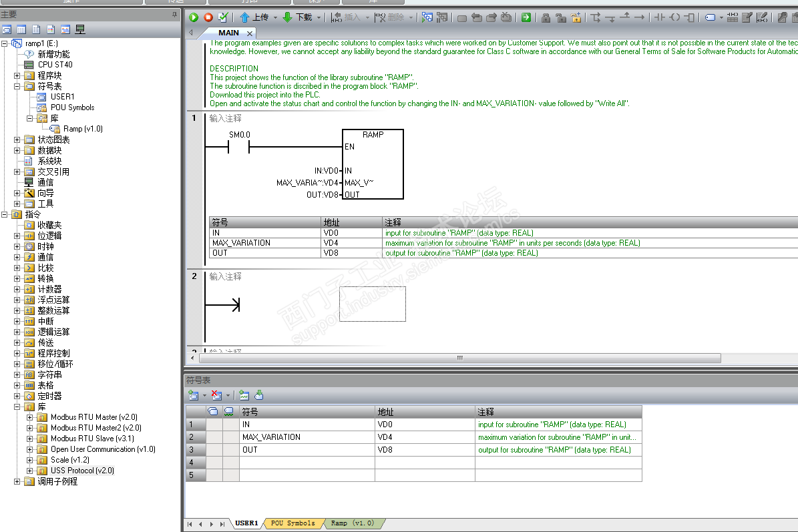Click the horizontal scrollbar of the editor
Image resolution: width=798 pixels, height=532 pixels.
pyautogui.click(x=459, y=358)
